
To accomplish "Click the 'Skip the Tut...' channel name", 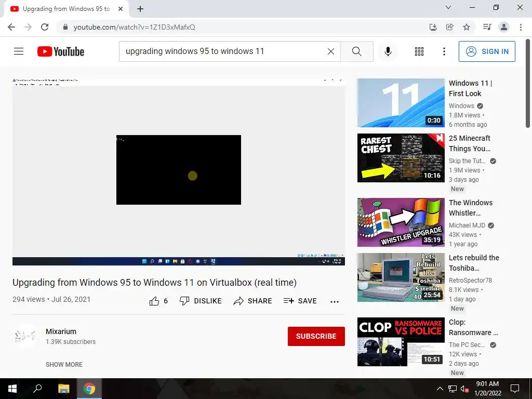I will [x=467, y=161].
